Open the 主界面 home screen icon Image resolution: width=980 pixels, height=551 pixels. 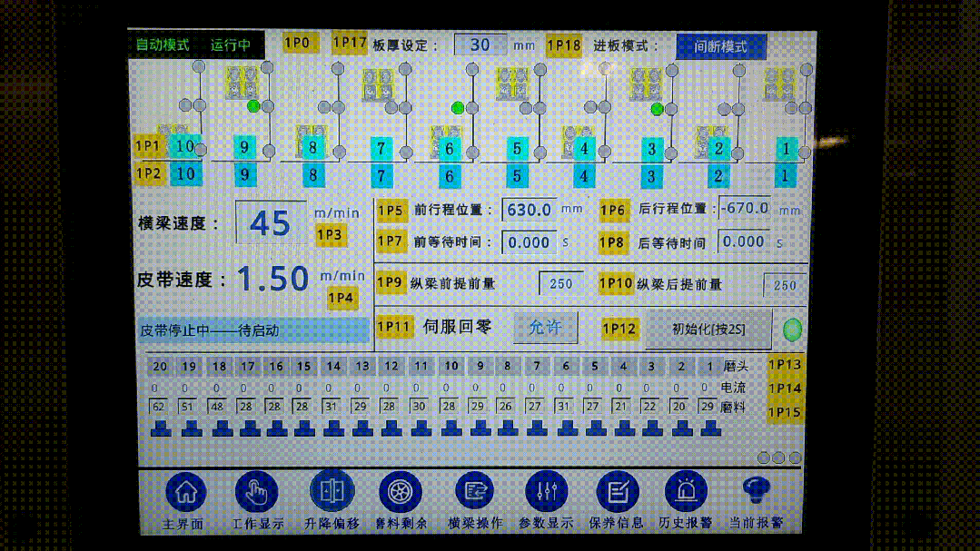point(185,493)
